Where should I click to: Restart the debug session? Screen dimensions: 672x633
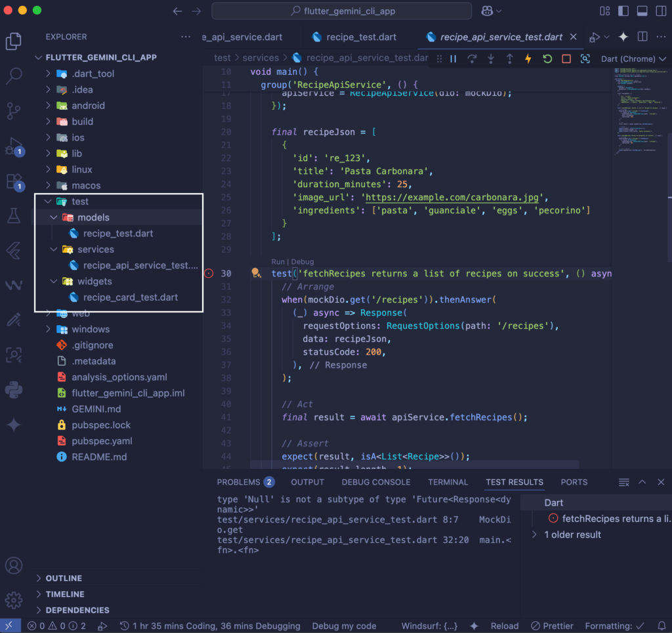coord(547,58)
